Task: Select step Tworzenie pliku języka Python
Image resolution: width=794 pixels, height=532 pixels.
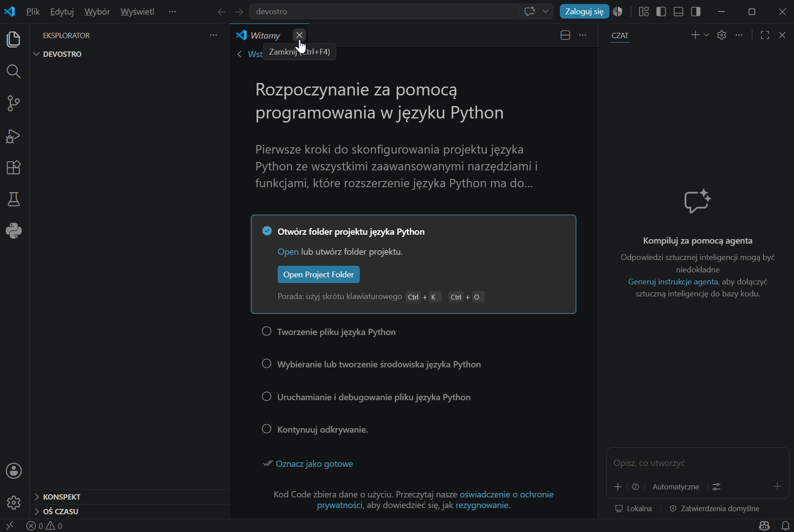Action: (x=336, y=332)
